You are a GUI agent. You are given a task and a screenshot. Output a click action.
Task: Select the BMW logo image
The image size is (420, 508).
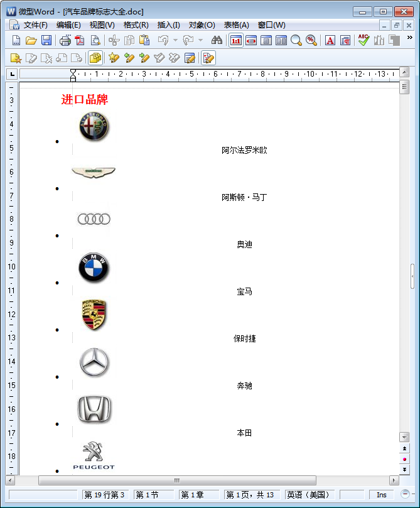click(94, 268)
